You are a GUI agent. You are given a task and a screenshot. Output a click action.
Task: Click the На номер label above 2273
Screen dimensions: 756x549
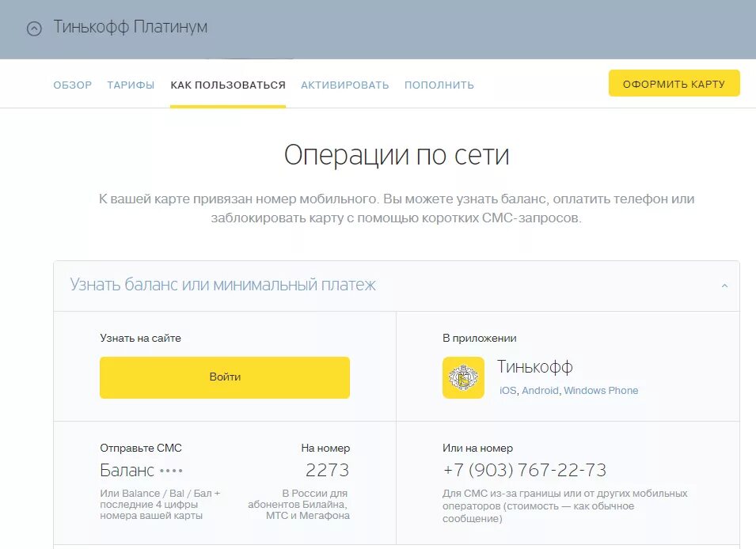(325, 449)
